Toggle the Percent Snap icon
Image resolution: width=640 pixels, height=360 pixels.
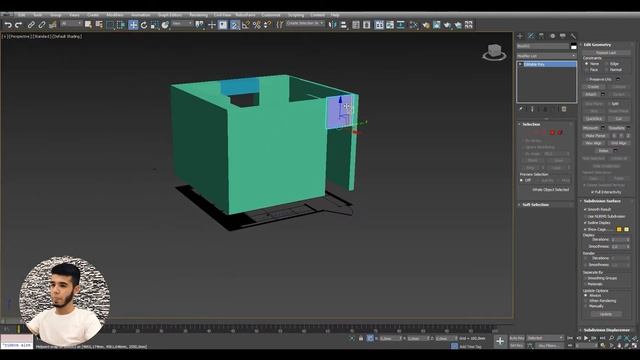coord(256,25)
